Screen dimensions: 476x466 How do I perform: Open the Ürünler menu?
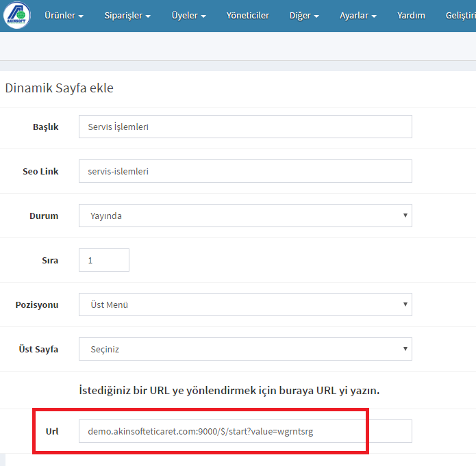pyautogui.click(x=64, y=16)
